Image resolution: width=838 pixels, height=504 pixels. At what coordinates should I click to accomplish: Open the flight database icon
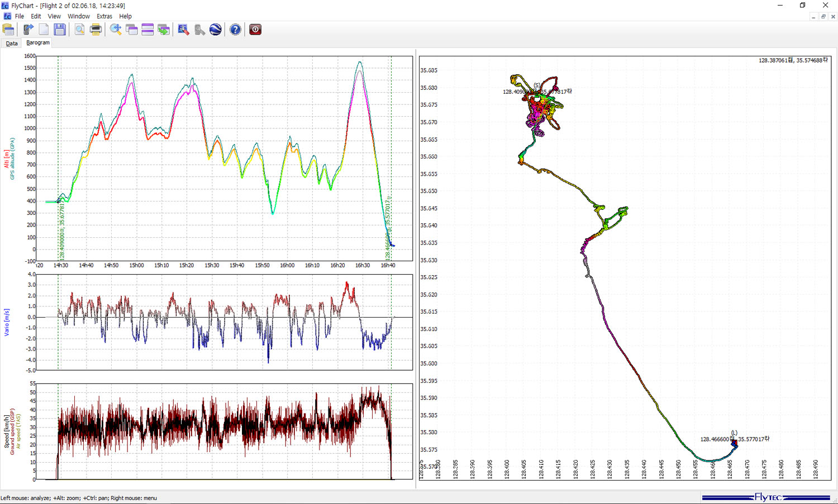click(x=8, y=30)
